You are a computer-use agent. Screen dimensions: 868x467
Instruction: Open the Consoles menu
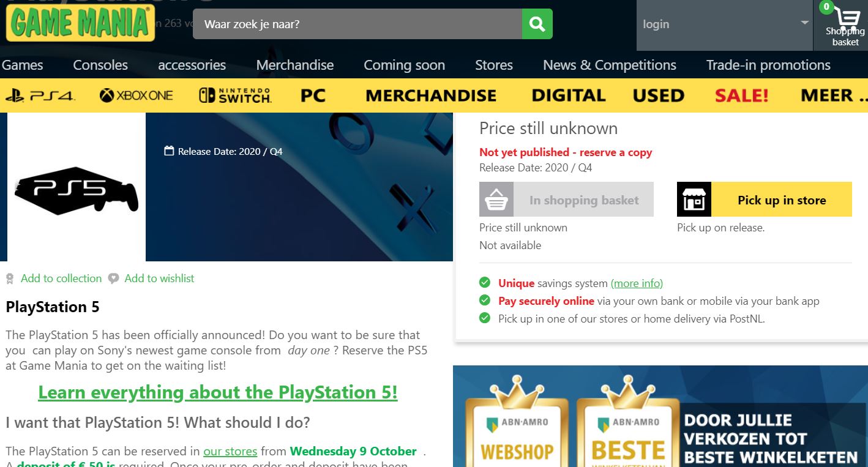(x=100, y=65)
